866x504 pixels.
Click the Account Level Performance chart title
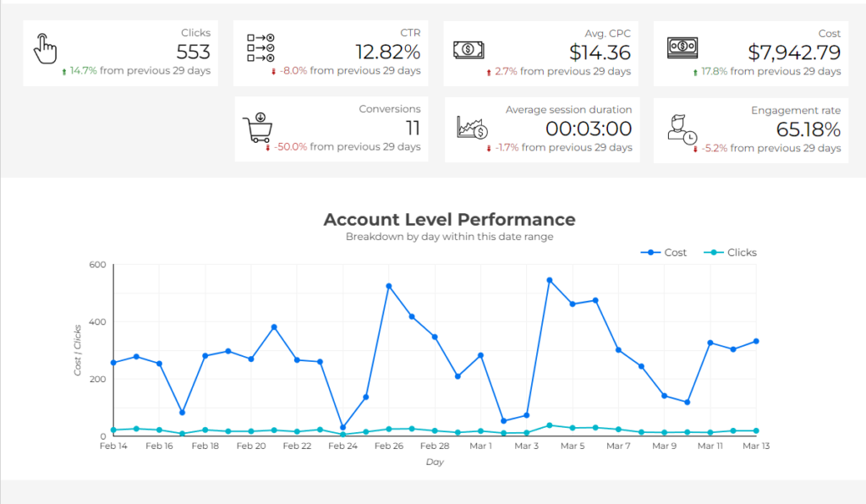[450, 220]
